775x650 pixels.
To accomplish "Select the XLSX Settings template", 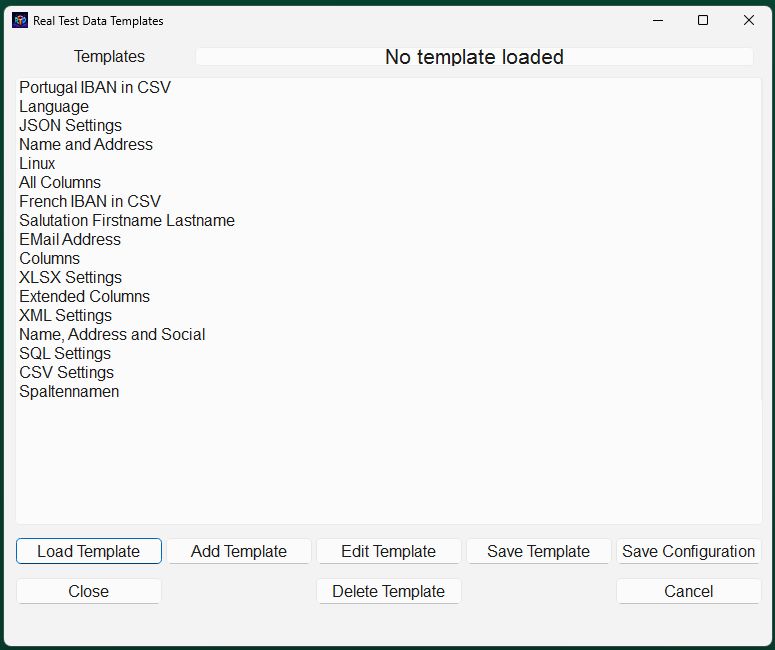I will point(70,278).
